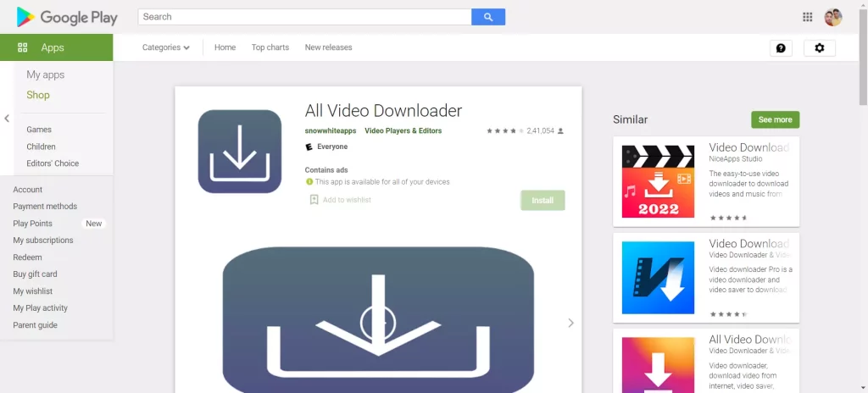Open Account link in sidebar
The height and width of the screenshot is (393, 868).
coord(28,190)
